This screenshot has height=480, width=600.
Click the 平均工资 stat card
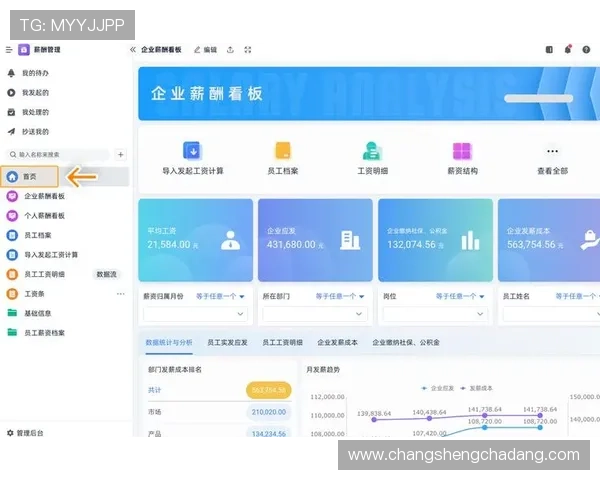click(196, 240)
